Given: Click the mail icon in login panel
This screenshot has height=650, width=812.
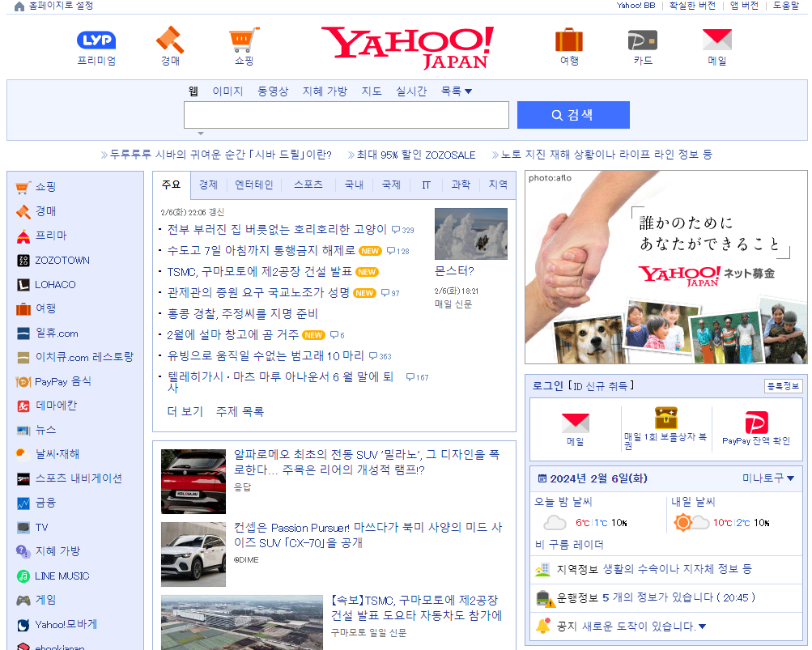Looking at the screenshot, I should pos(575,423).
